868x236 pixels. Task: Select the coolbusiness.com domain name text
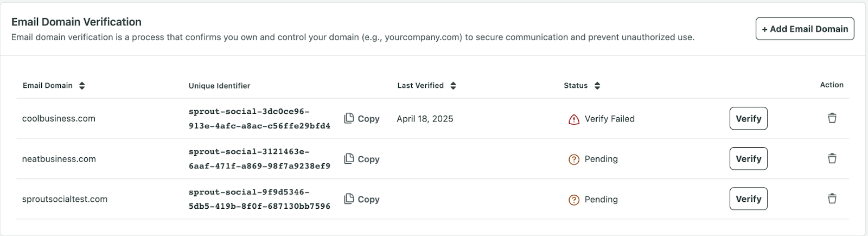[59, 119]
